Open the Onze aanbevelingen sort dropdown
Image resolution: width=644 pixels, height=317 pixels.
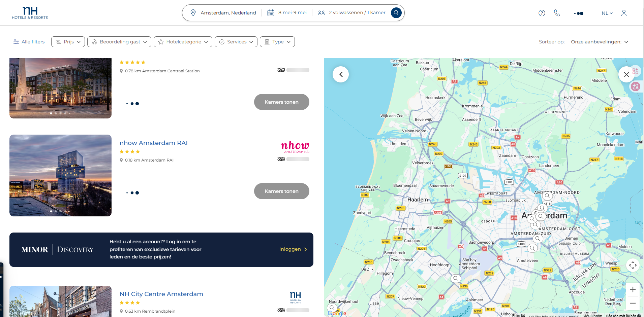point(600,42)
